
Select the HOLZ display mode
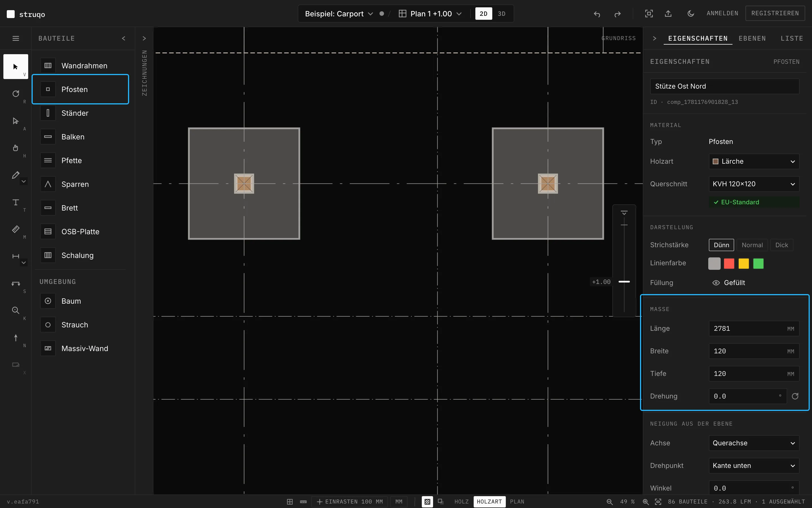coord(461,502)
